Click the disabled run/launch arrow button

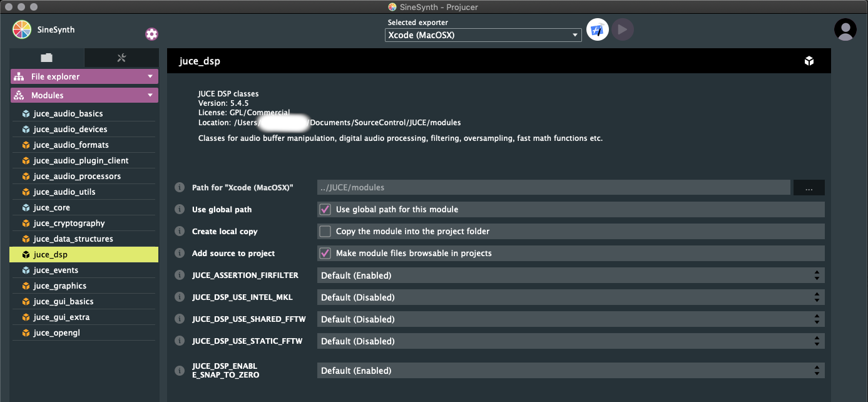pos(623,29)
